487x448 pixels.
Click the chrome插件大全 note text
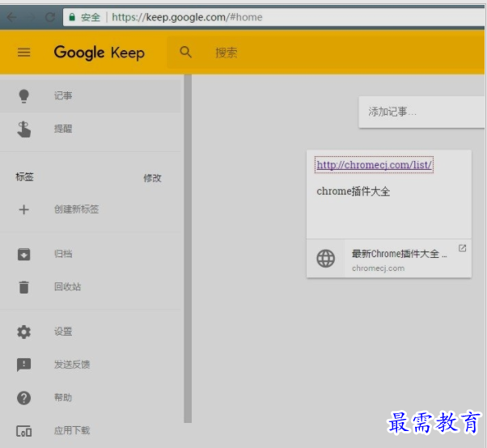coord(354,191)
